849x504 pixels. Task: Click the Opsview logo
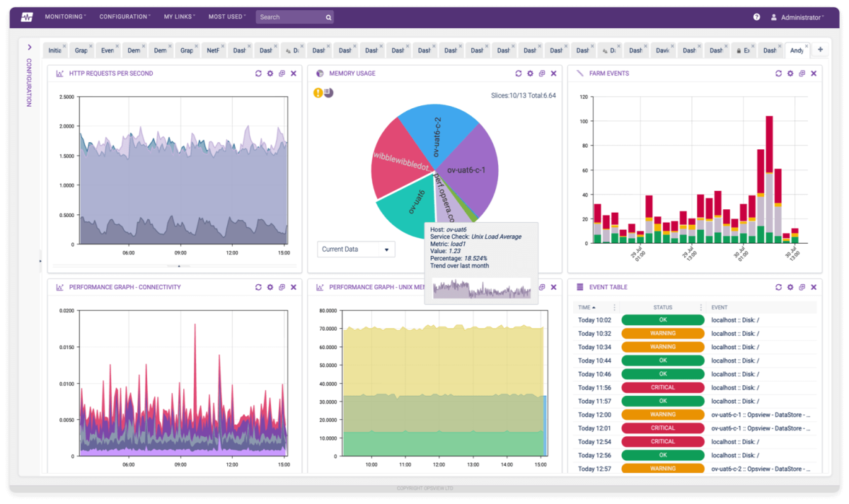point(26,16)
